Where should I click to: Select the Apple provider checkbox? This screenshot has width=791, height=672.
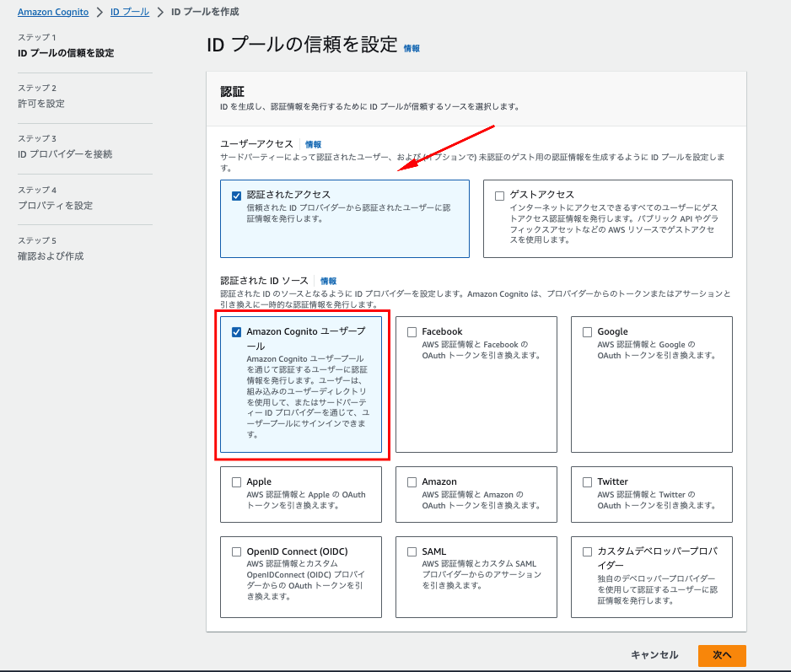click(236, 482)
